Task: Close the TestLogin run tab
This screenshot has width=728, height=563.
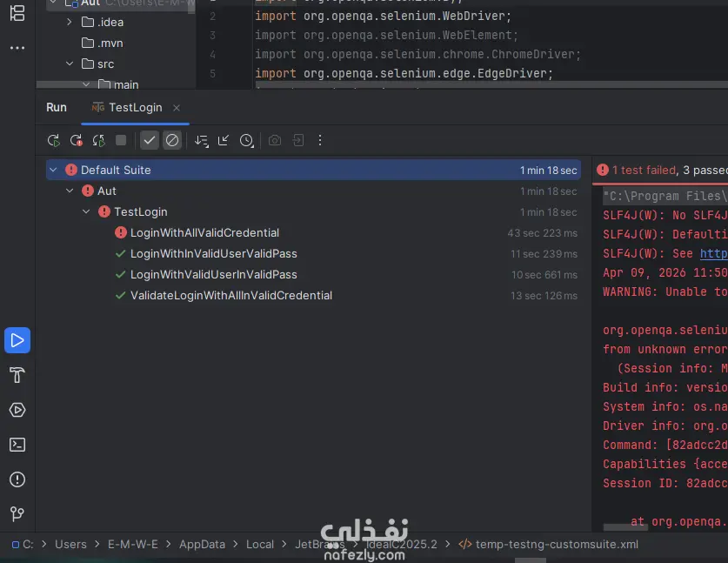Action: 177,108
